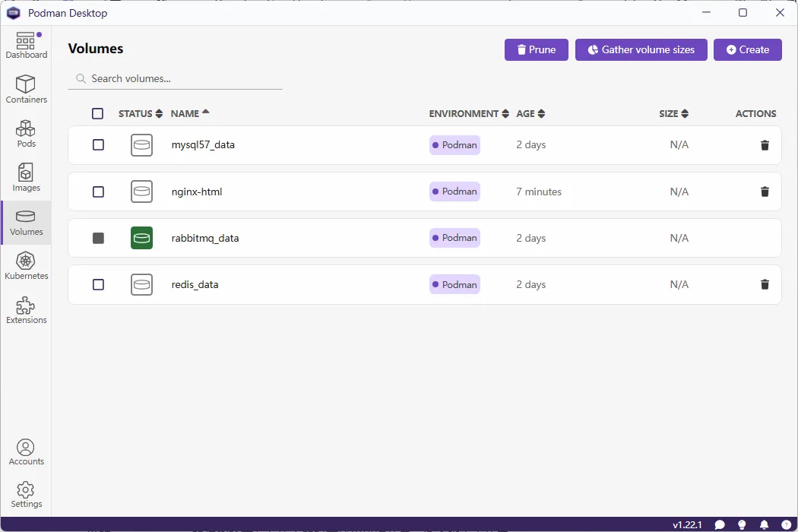
Task: Open notifications bell in status bar
Action: 764,524
